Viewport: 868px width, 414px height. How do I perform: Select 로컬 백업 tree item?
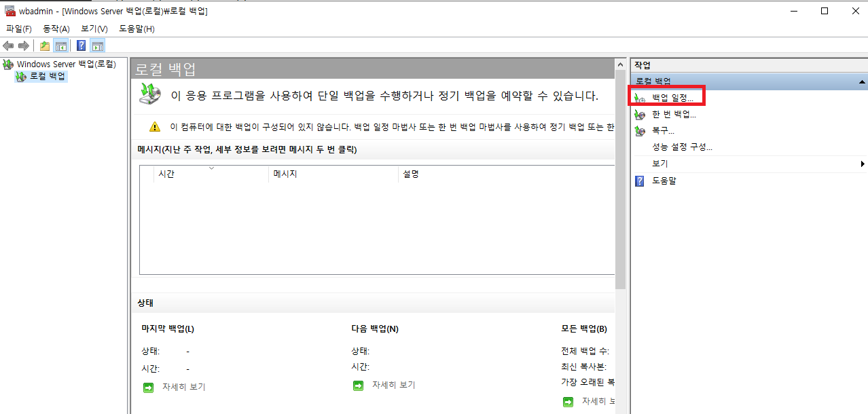[48, 76]
